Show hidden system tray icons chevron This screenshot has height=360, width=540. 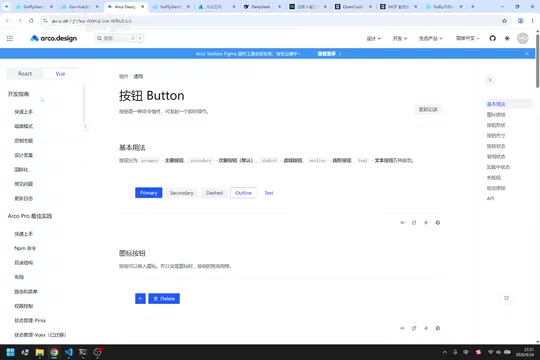tap(445, 352)
